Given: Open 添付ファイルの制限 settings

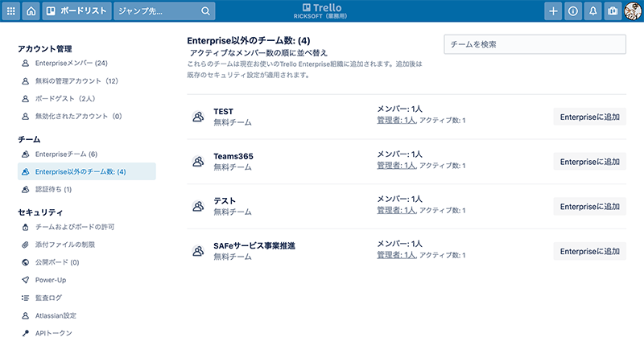Looking at the screenshot, I should pyautogui.click(x=65, y=245).
